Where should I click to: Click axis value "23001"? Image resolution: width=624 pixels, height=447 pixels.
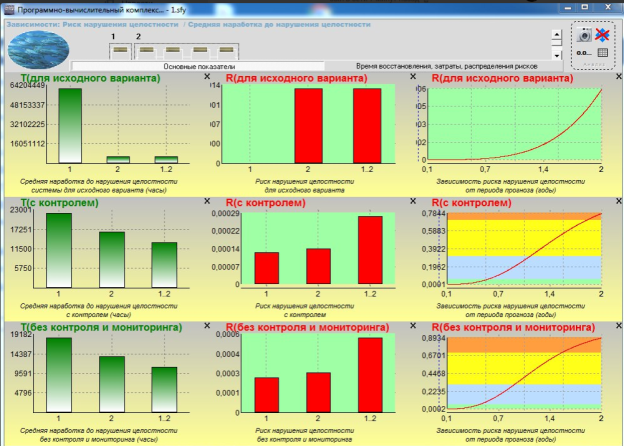click(x=21, y=210)
